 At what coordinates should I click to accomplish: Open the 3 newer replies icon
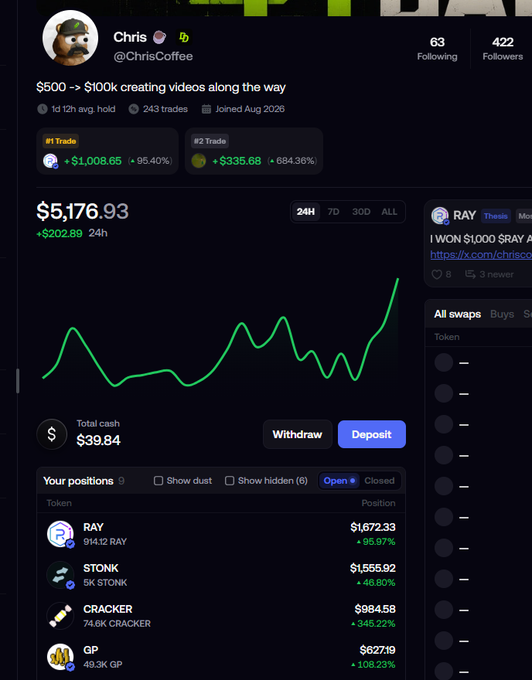[x=470, y=274]
